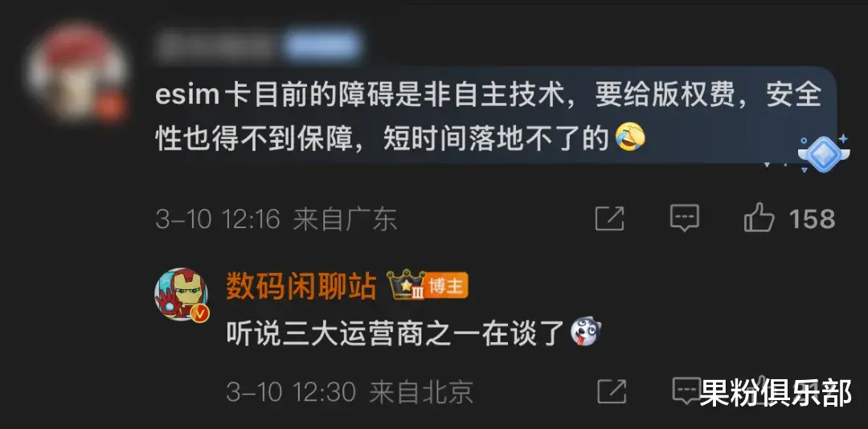Screen dimensions: 868x429
Task: Tap the 158 like count
Action: click(812, 219)
